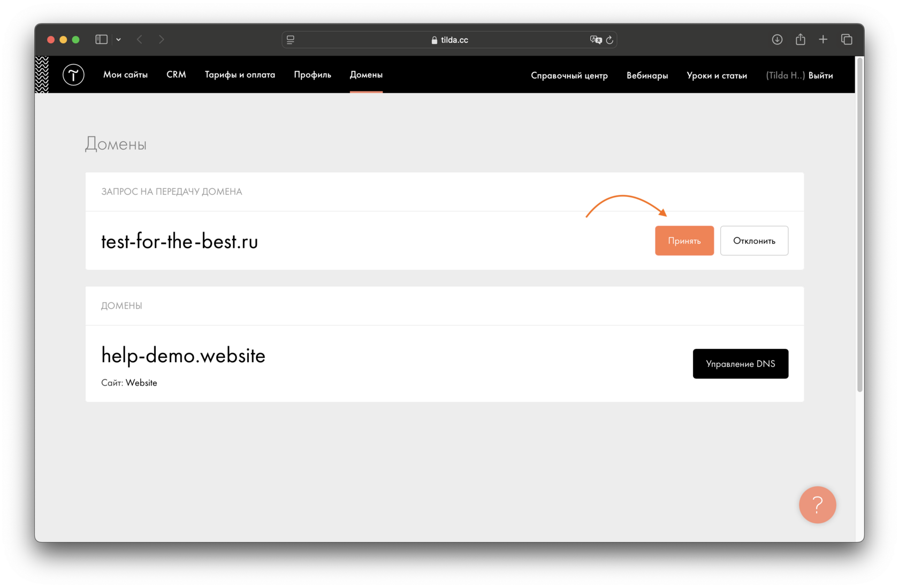The image size is (899, 588).
Task: Click the Tilda logo icon
Action: (x=73, y=75)
